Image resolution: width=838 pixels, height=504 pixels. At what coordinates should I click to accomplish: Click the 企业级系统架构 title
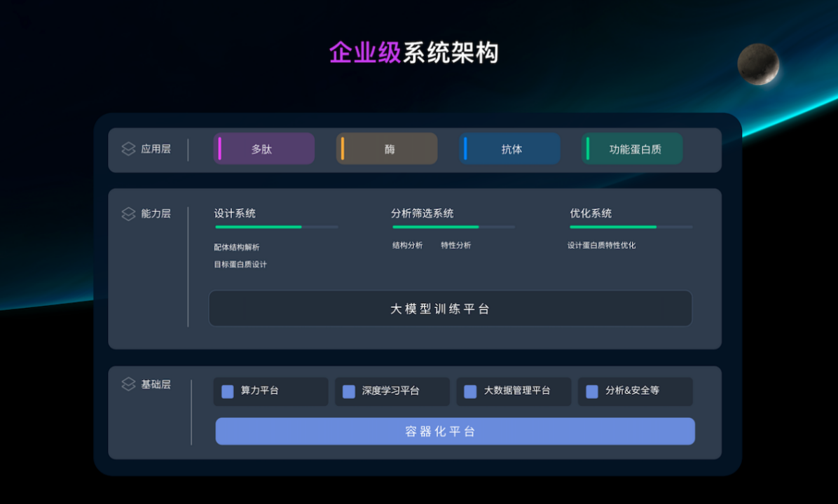click(x=413, y=53)
